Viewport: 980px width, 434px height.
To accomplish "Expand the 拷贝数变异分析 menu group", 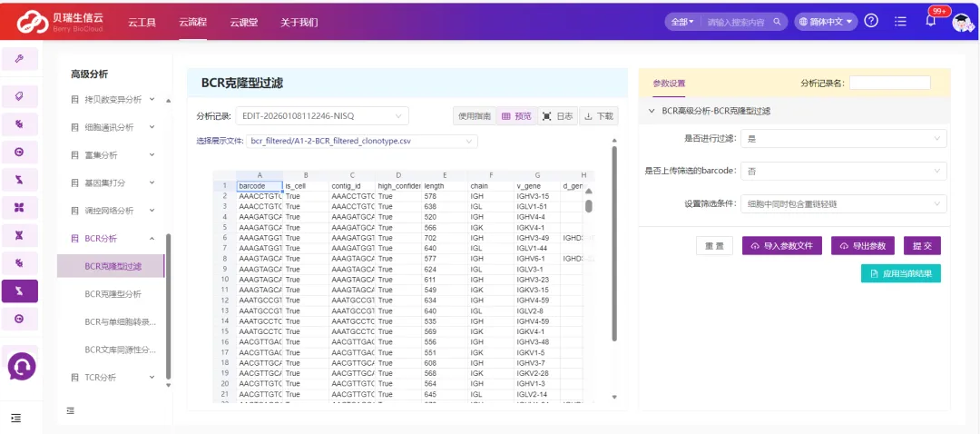I will click(x=113, y=100).
